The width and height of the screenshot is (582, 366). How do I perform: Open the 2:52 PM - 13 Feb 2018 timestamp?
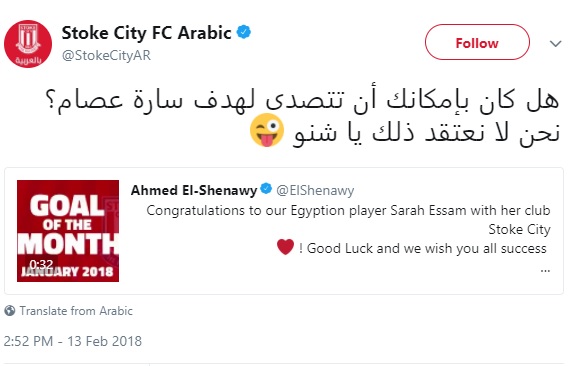pos(73,341)
